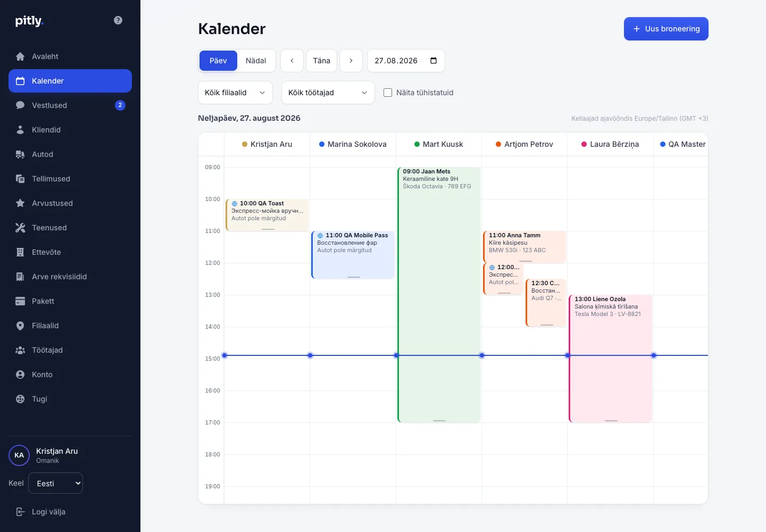The height and width of the screenshot is (532, 766).
Task: Click the Tellimused orders icon
Action: [x=20, y=179]
